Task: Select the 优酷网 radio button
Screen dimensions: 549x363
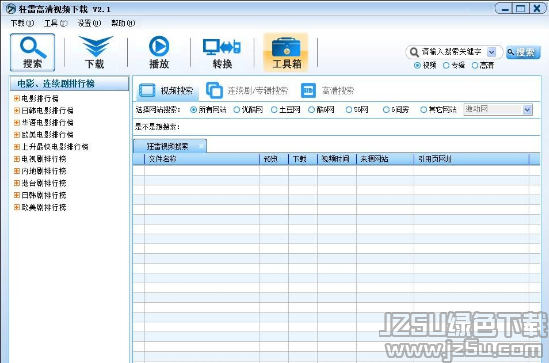Action: tap(237, 110)
